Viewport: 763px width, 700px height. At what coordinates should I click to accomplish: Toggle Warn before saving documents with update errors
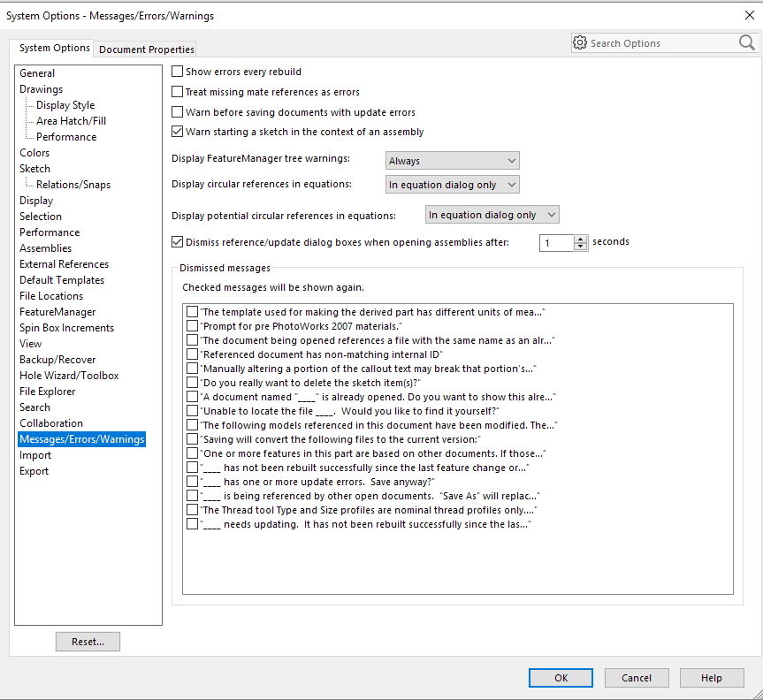coord(178,112)
